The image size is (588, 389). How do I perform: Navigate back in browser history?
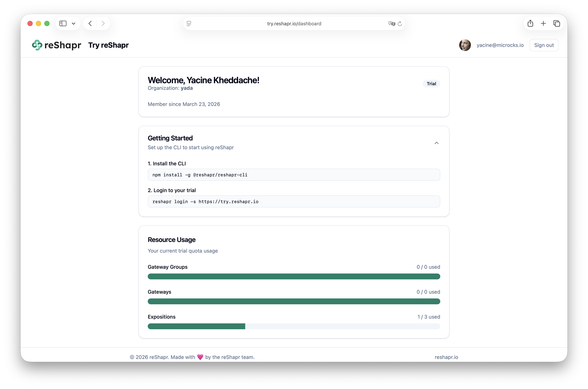click(x=90, y=23)
